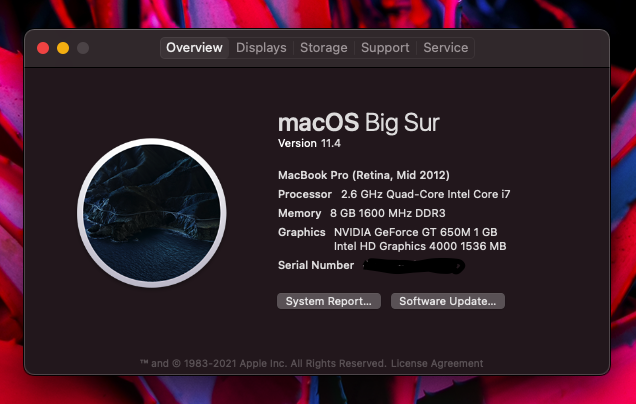Close the About This Mac window

43,48
